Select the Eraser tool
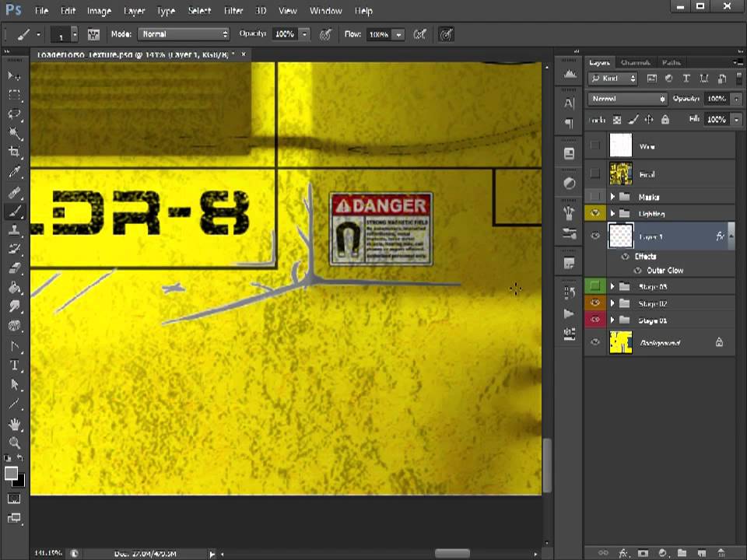 (x=14, y=268)
